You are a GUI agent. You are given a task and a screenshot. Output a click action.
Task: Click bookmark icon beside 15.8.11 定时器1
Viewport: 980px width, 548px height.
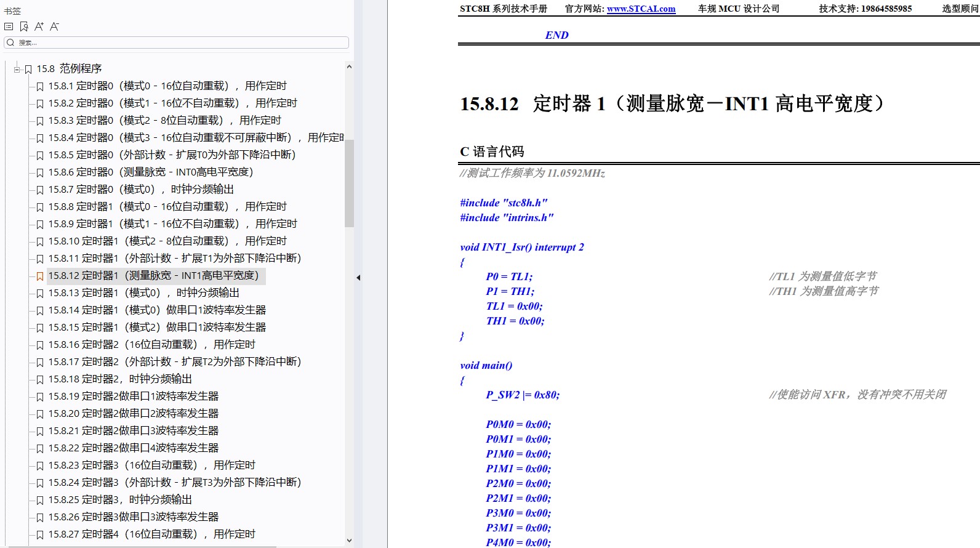[40, 259]
